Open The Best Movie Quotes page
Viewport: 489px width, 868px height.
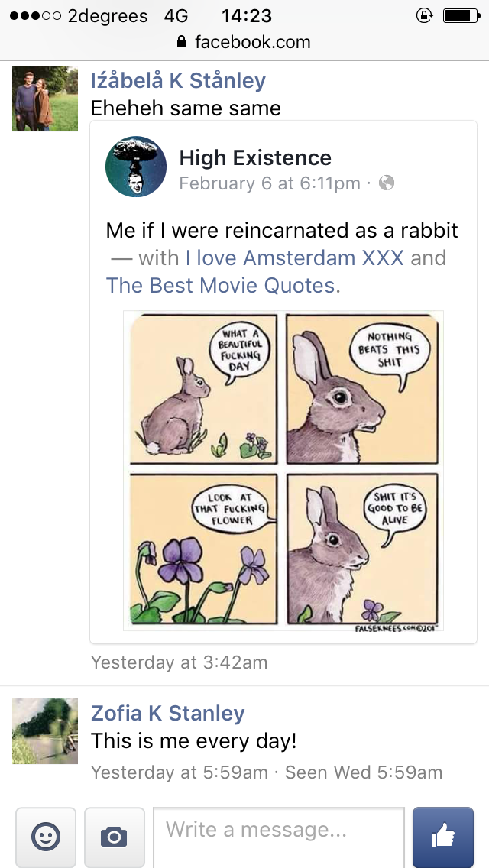[220, 286]
